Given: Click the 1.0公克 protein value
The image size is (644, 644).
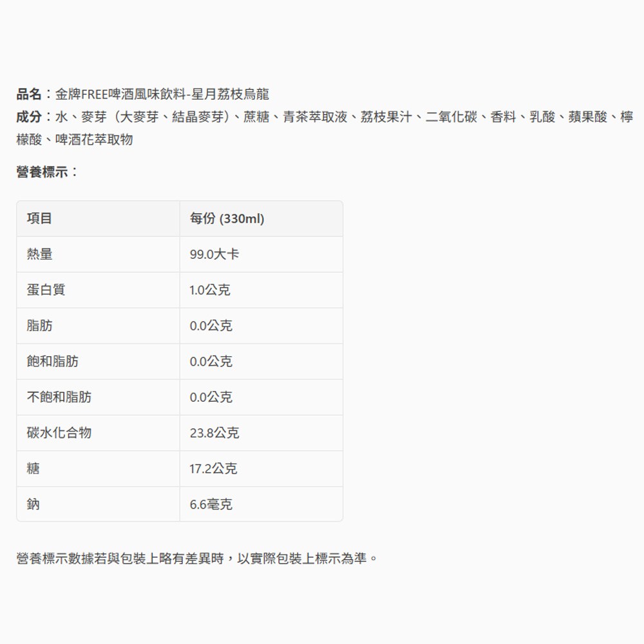Looking at the screenshot, I should click(x=210, y=290).
